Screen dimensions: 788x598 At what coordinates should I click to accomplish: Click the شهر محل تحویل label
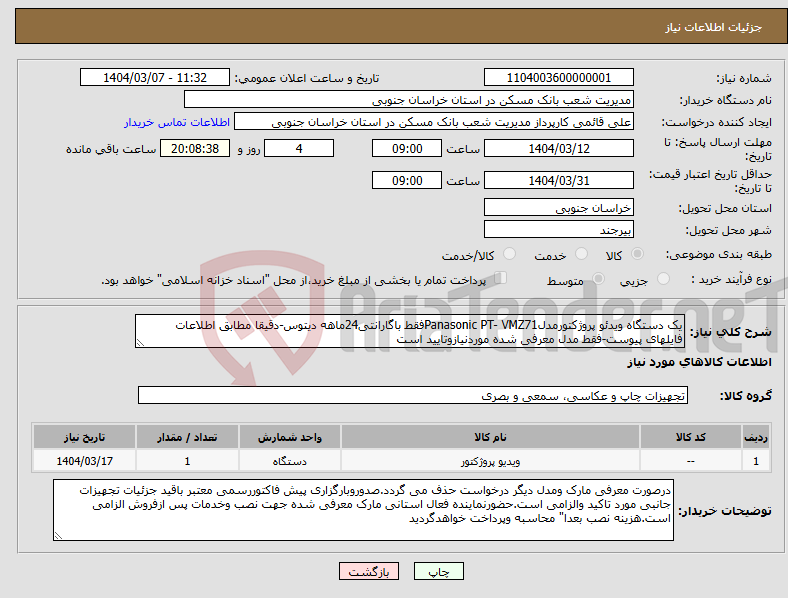point(729,230)
